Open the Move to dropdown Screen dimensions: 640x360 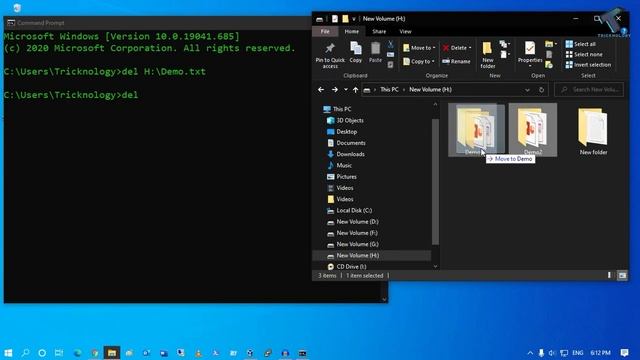(419, 48)
